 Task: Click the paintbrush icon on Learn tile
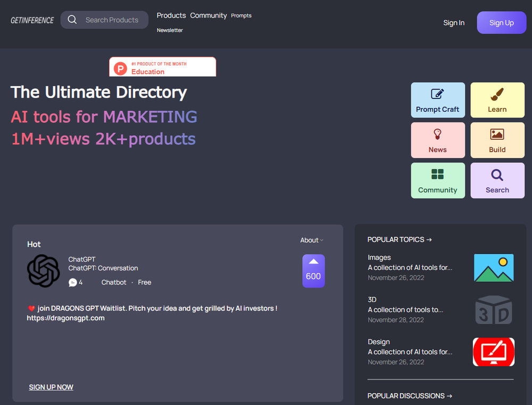(497, 94)
